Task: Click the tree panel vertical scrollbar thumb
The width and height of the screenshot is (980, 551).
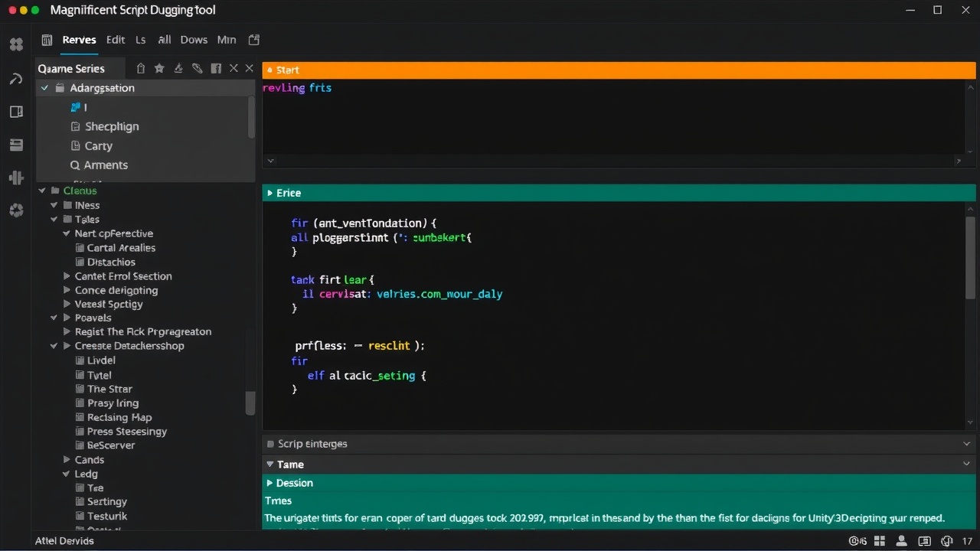Action: point(250,403)
